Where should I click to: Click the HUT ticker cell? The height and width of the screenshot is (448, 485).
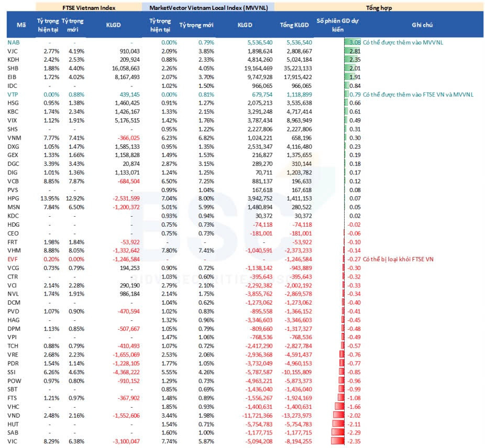point(13,424)
